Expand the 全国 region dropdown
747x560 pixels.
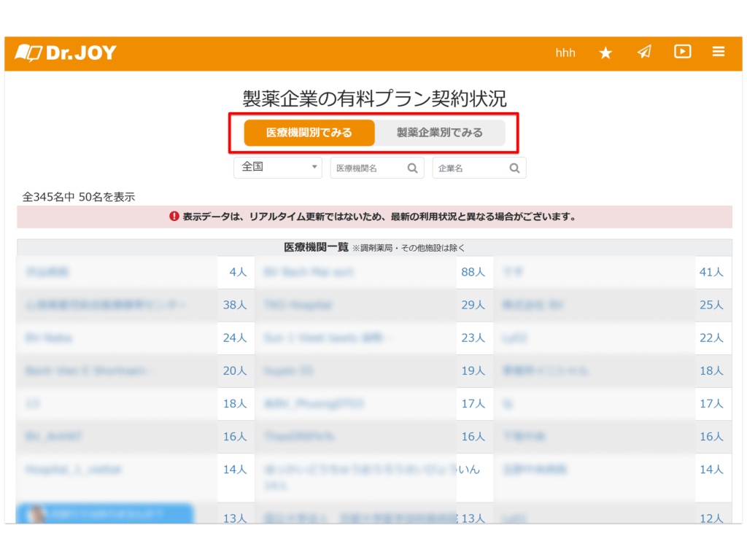(x=277, y=167)
